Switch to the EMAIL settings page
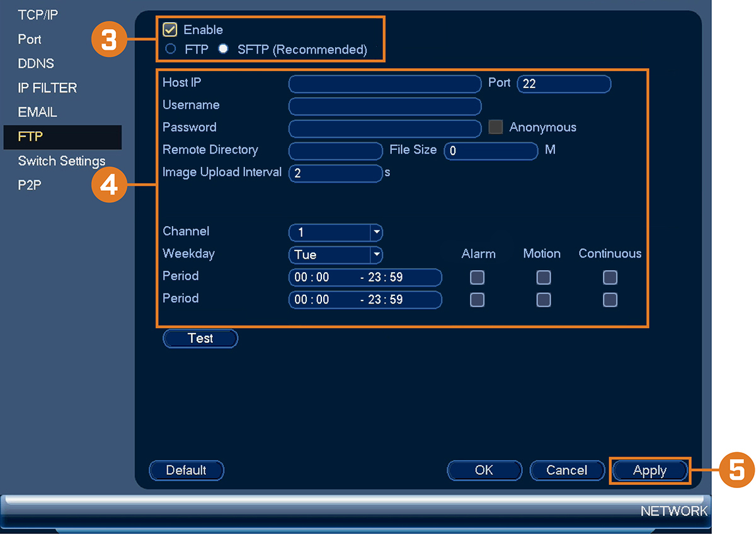The height and width of the screenshot is (534, 756). coord(38,112)
